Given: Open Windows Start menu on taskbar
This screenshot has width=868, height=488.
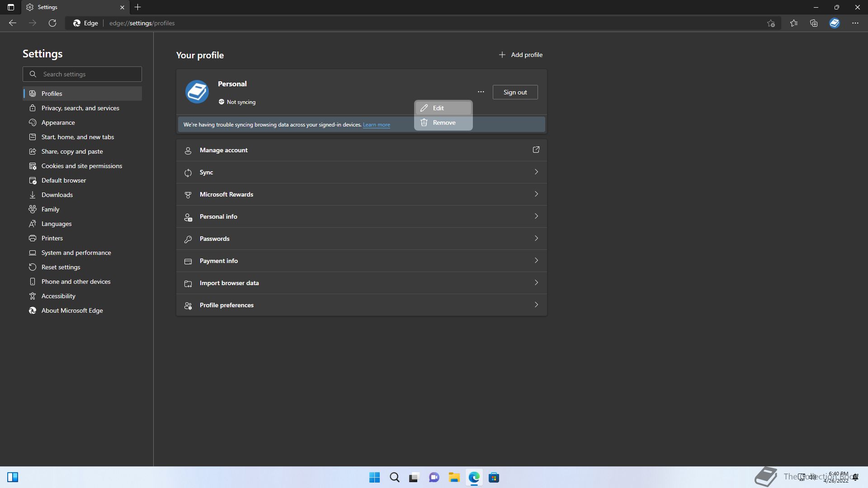Looking at the screenshot, I should tap(374, 477).
